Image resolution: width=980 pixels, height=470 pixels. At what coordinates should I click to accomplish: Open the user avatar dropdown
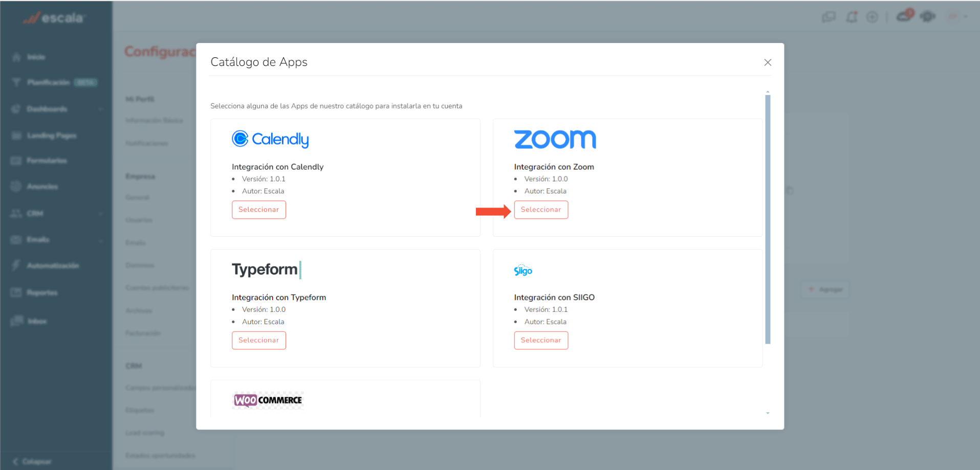[957, 17]
